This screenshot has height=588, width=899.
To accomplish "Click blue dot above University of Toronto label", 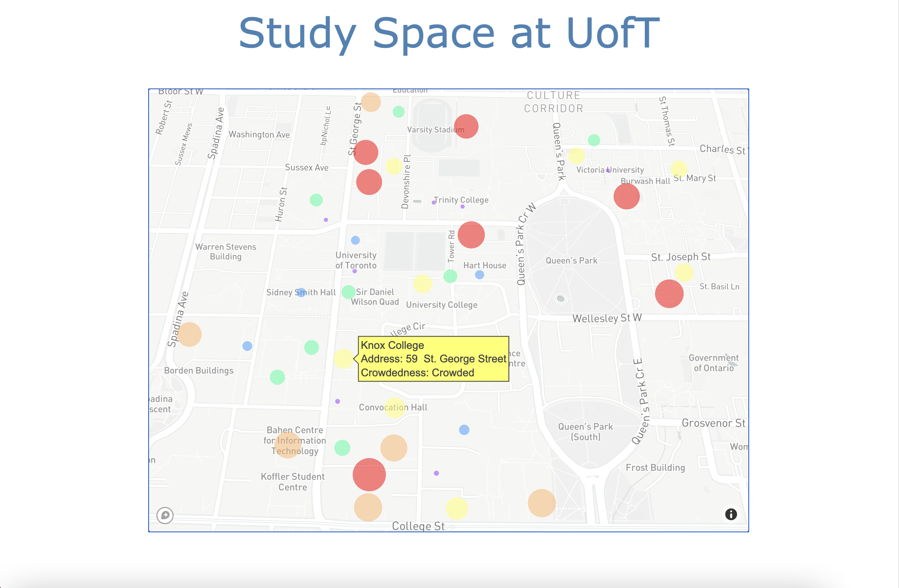I will 355,240.
